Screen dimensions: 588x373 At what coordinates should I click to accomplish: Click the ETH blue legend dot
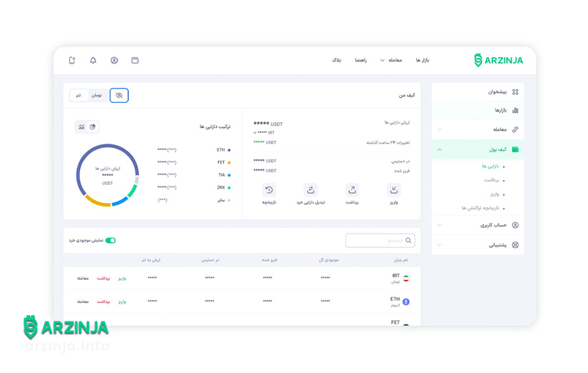pos(229,150)
